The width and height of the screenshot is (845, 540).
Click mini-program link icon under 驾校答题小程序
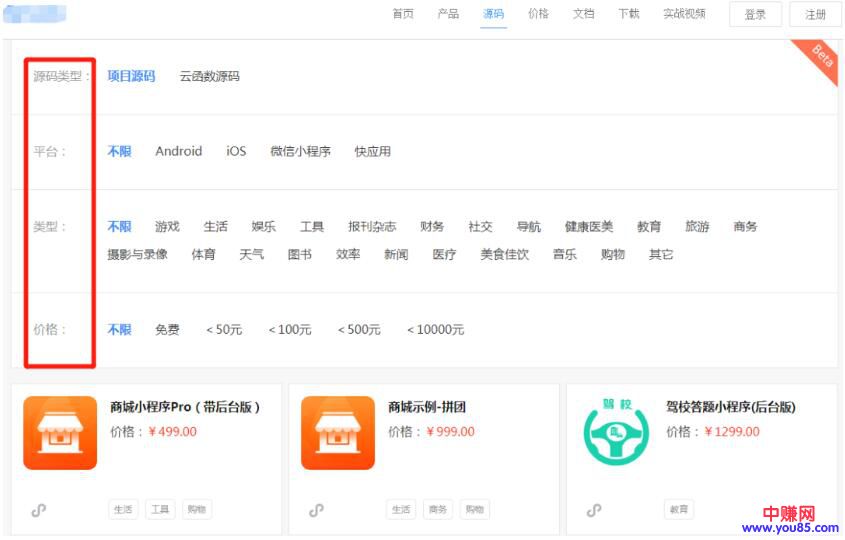pyautogui.click(x=594, y=510)
